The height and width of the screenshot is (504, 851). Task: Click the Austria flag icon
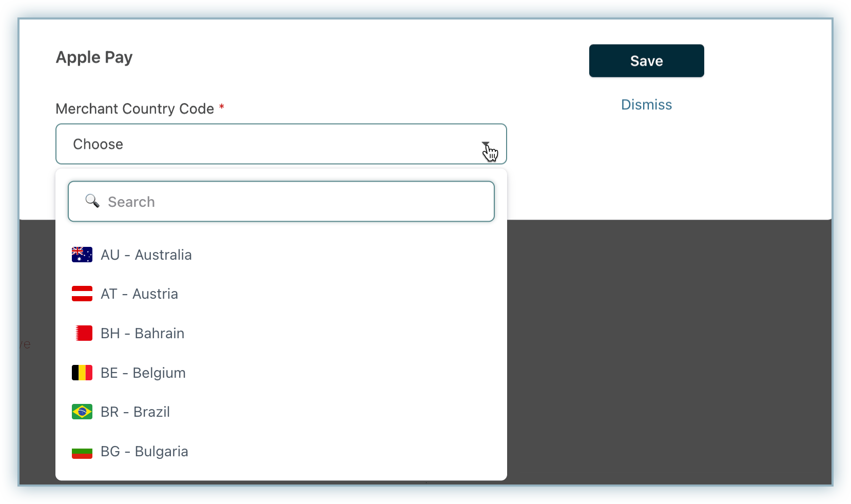point(82,294)
